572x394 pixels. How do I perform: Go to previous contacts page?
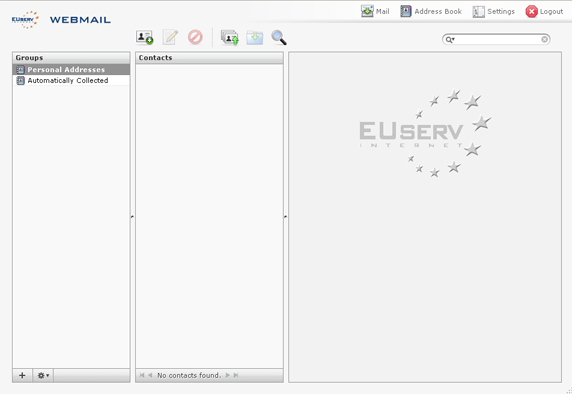click(150, 375)
